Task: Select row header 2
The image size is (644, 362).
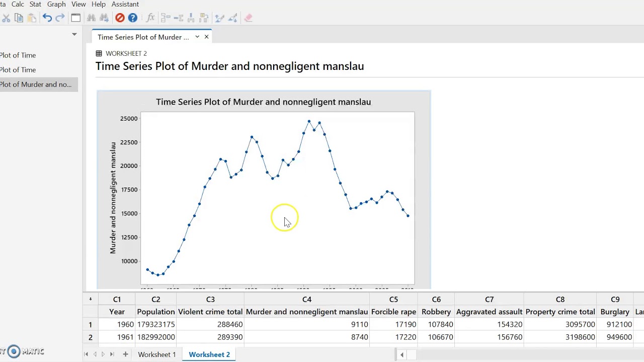Action: click(91, 337)
